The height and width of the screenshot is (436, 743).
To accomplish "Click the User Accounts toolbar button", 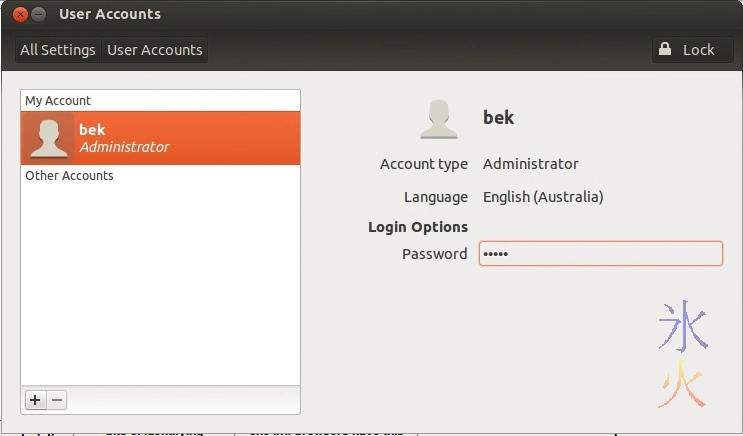I will 155,50.
